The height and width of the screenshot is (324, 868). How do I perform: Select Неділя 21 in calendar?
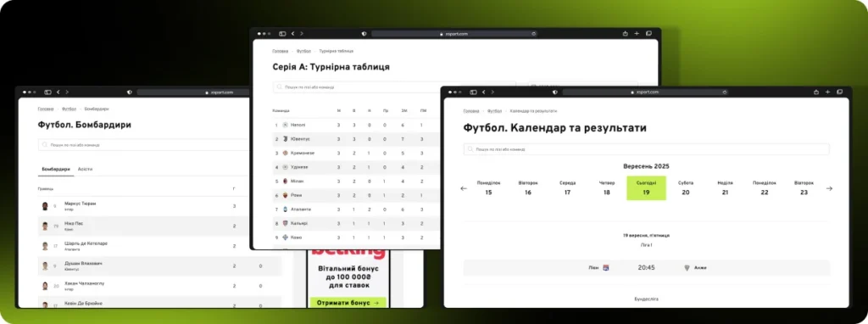(x=726, y=187)
